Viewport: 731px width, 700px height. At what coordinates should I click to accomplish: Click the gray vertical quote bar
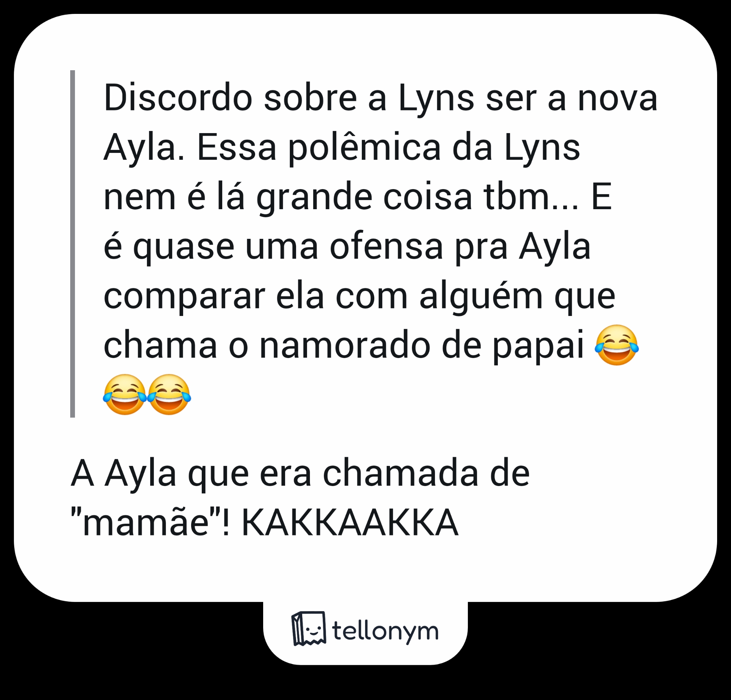pos(72,244)
